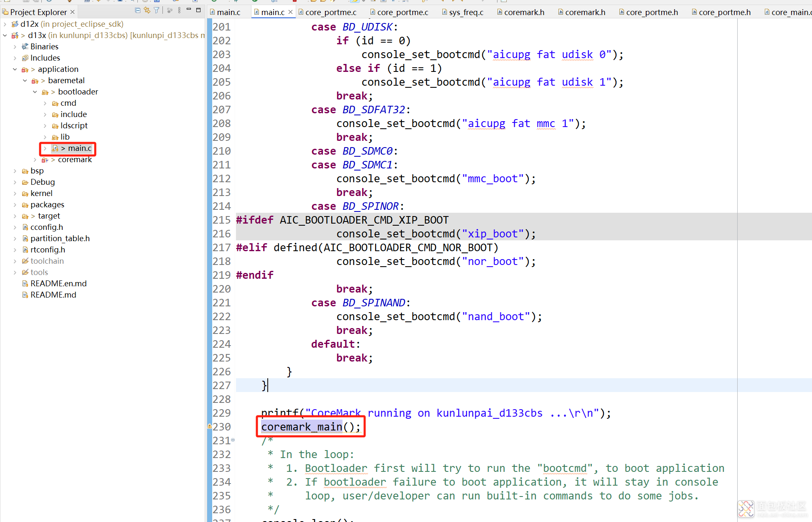Open Project Explorer view menu (three dots)

(179, 10)
